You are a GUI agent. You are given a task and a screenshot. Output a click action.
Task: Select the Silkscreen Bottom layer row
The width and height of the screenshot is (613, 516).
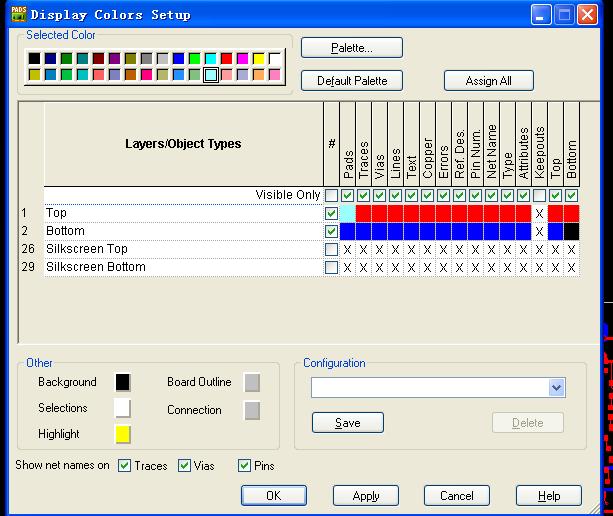tap(95, 267)
